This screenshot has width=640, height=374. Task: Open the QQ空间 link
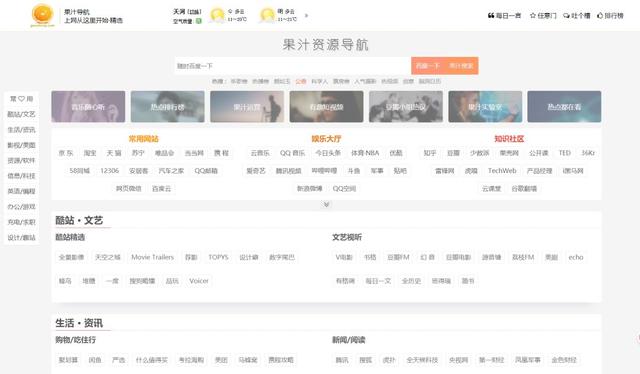[344, 189]
